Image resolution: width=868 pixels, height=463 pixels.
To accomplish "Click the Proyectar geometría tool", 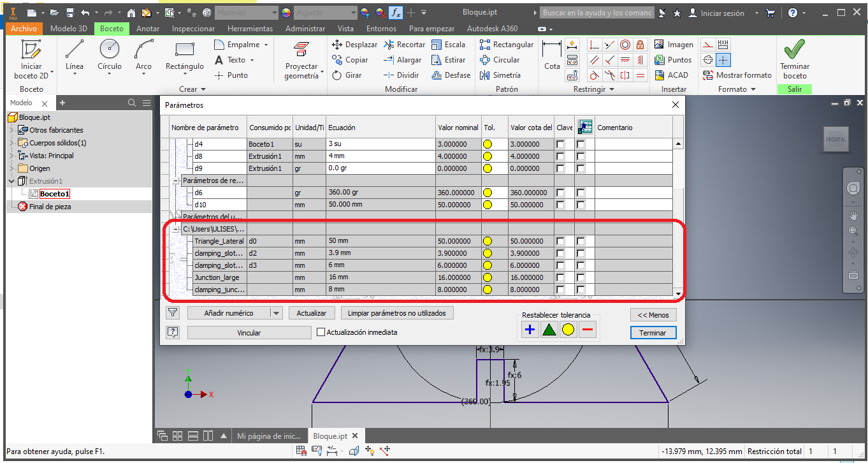I will (301, 61).
